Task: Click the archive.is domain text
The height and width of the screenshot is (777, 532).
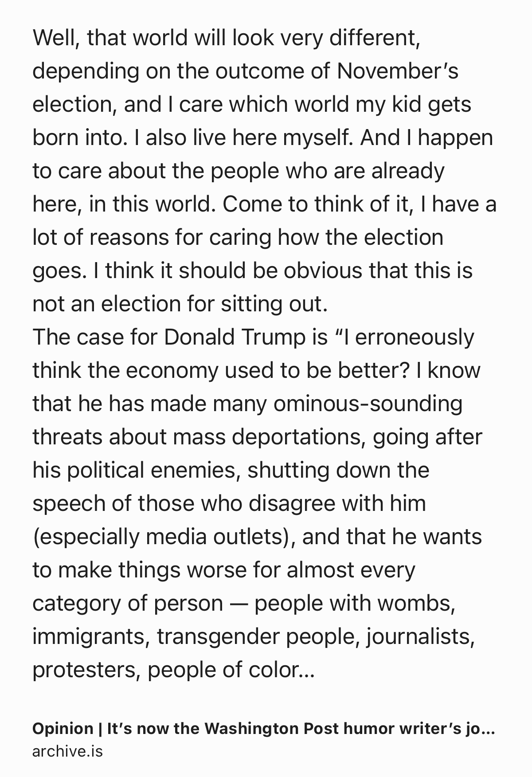Action: click(x=67, y=751)
